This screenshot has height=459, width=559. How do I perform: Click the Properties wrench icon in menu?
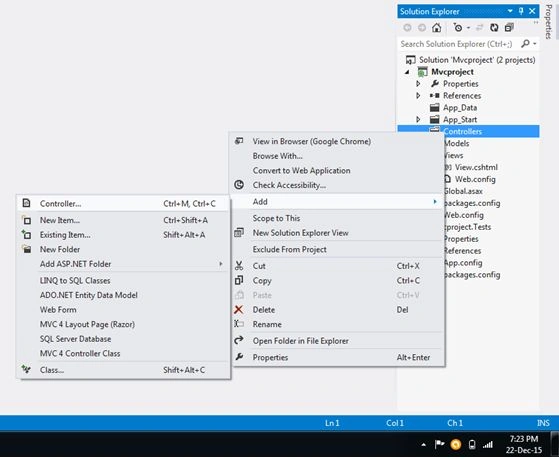tap(239, 357)
